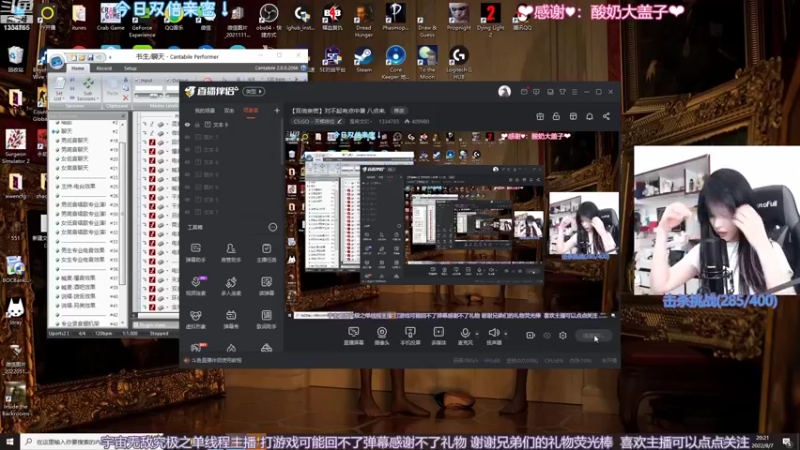The image size is (800, 450).
Task: Click the 扬声器 speaker icon
Action: [493, 333]
